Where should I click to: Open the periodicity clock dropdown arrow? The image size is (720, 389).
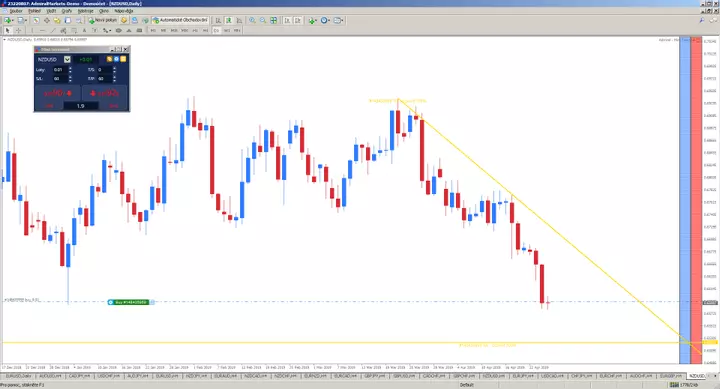click(329, 20)
